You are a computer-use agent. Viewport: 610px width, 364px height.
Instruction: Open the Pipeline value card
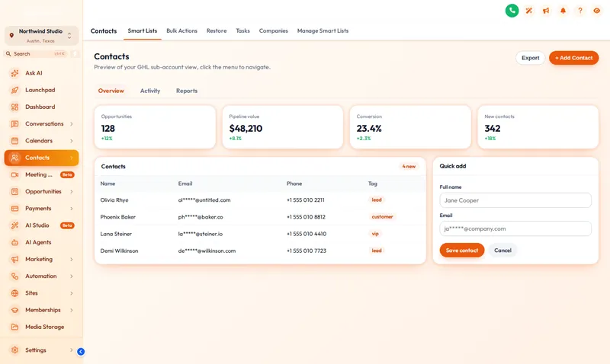283,127
